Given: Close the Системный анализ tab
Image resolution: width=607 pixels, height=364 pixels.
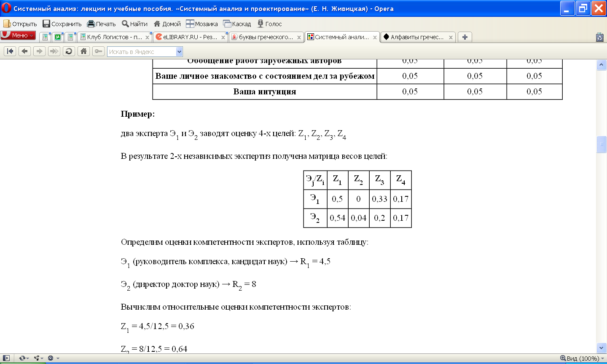Looking at the screenshot, I should [375, 37].
